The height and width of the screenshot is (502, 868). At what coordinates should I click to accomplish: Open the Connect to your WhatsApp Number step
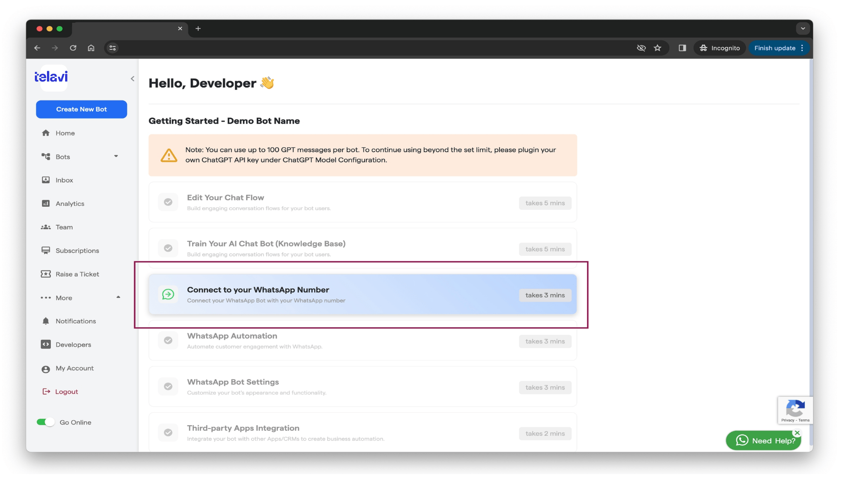(x=363, y=294)
